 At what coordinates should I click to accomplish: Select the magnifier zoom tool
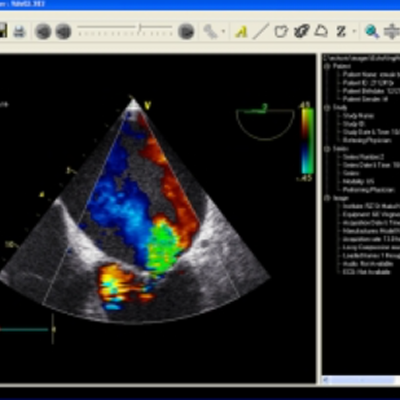pyautogui.click(x=372, y=31)
